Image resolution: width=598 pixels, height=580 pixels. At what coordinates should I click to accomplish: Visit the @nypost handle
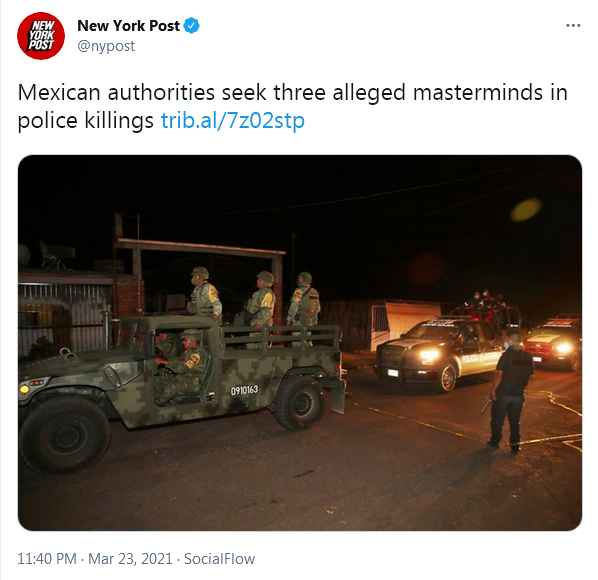[x=106, y=46]
